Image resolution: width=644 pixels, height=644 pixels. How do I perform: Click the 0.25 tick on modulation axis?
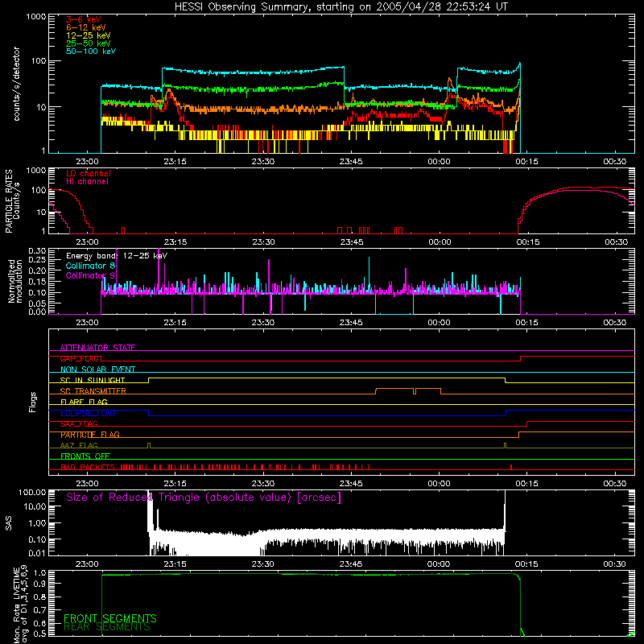coord(37,260)
